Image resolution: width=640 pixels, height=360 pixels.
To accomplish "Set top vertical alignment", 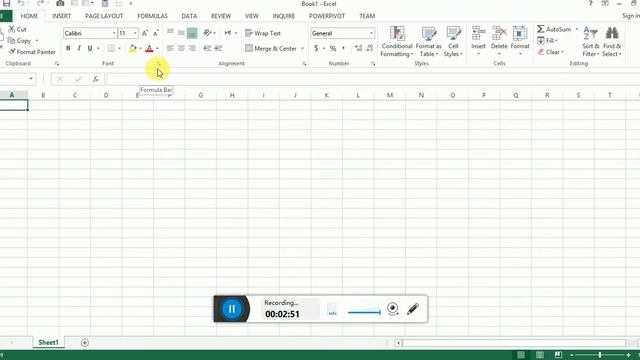I will pos(170,33).
